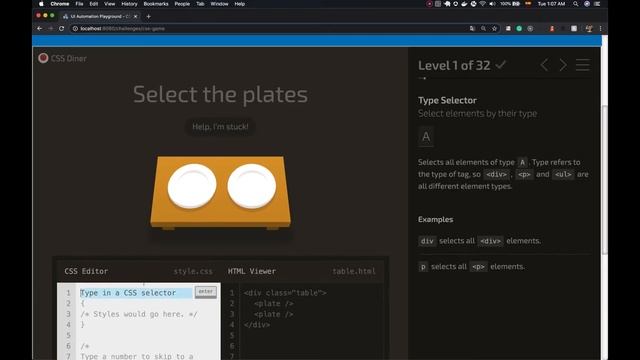Click the HTML Viewer panel title

(251, 271)
